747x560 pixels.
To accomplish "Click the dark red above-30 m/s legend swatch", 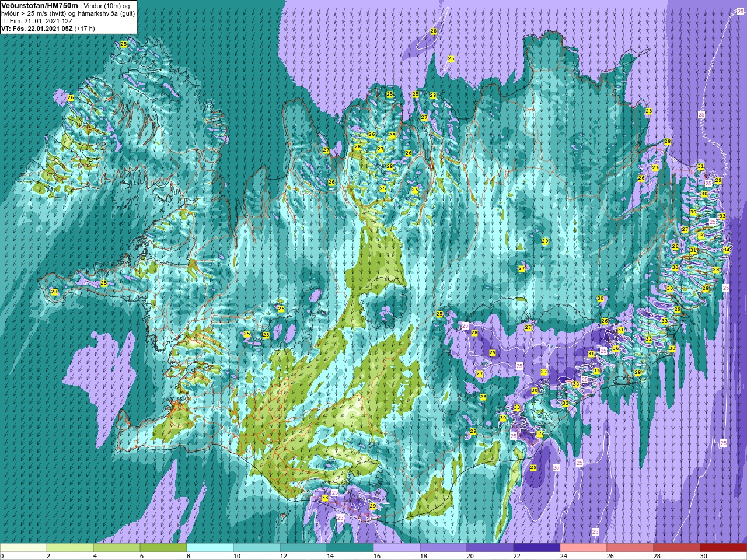I will (x=724, y=547).
